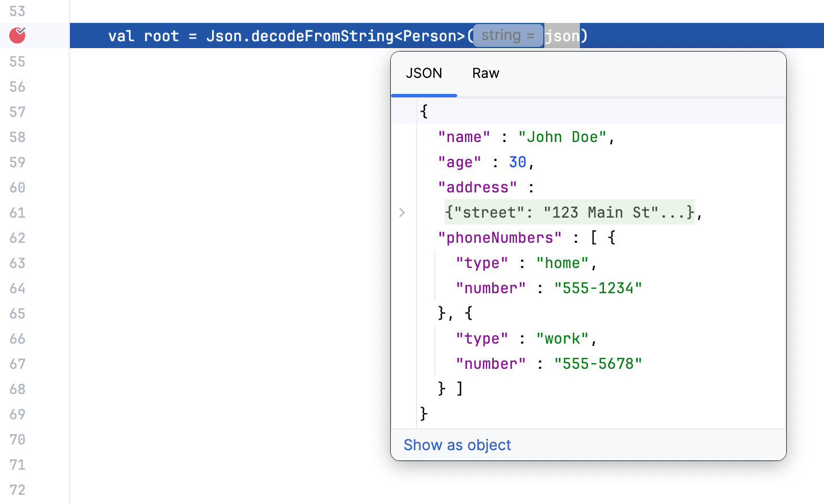This screenshot has height=504, width=824.
Task: Click the 'John Doe' name value
Action: [x=563, y=137]
